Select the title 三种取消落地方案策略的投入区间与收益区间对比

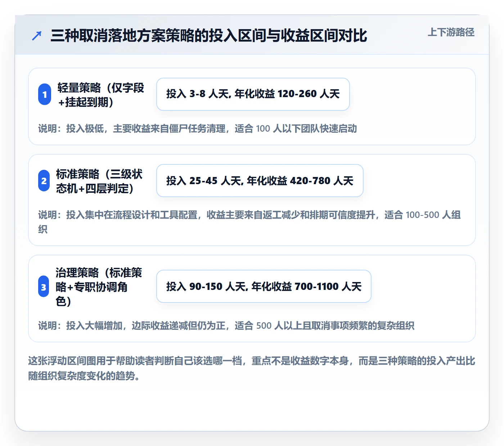(x=209, y=36)
